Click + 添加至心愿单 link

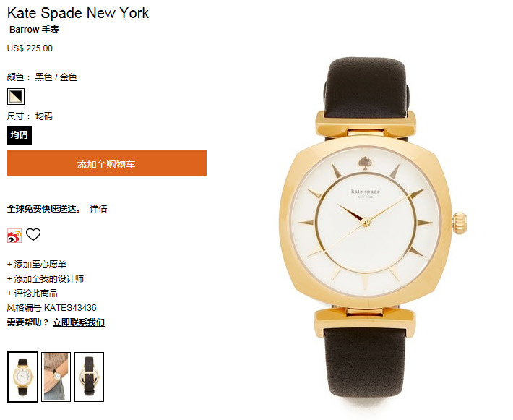click(x=37, y=264)
